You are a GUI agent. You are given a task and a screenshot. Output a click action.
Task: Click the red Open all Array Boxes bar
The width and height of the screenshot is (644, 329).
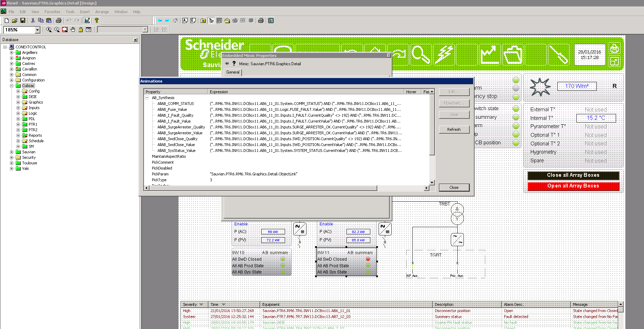[573, 186]
